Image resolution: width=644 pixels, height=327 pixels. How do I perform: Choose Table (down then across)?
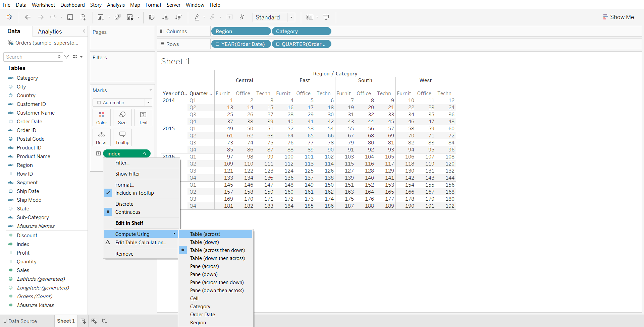point(217,258)
